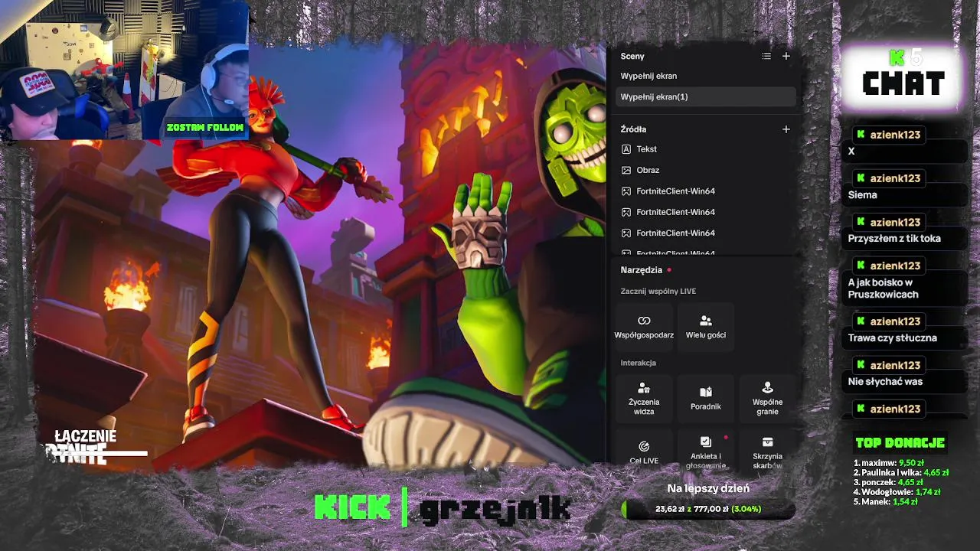
Task: Click chat message 'Trawa czy stłuczna'
Action: coord(893,337)
